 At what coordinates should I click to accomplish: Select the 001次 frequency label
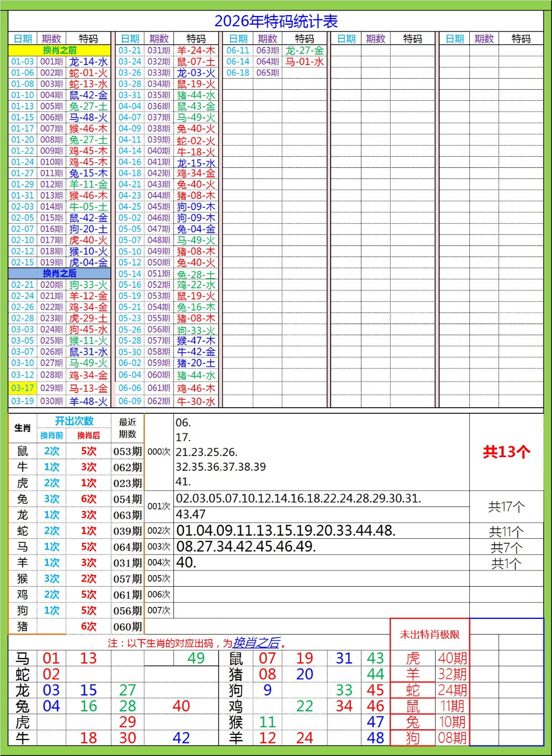click(159, 506)
